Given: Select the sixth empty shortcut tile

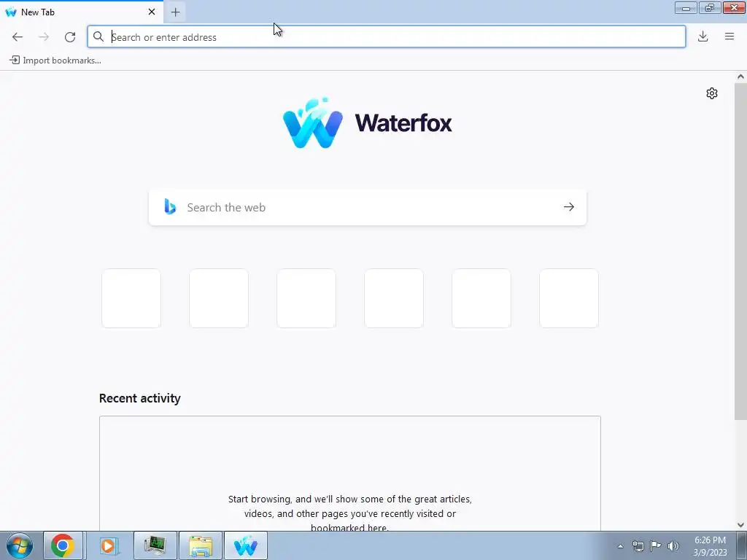Looking at the screenshot, I should [x=569, y=298].
